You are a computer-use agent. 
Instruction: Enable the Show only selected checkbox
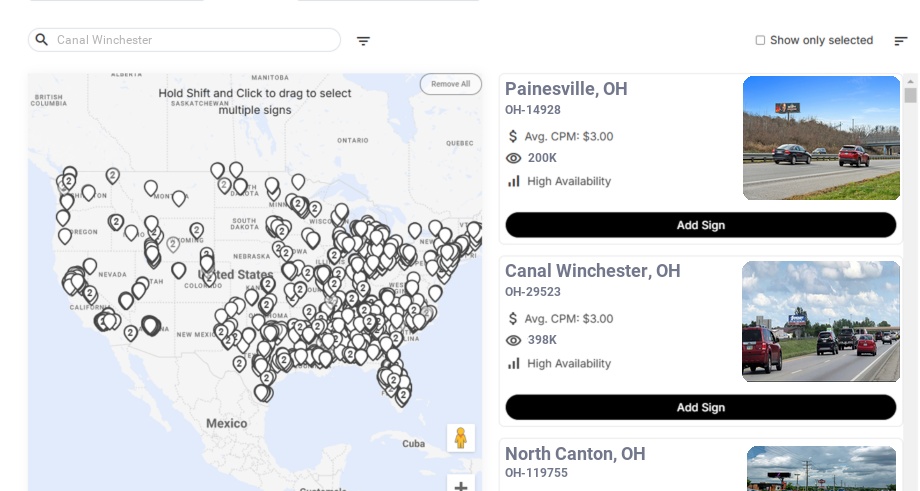(x=760, y=41)
